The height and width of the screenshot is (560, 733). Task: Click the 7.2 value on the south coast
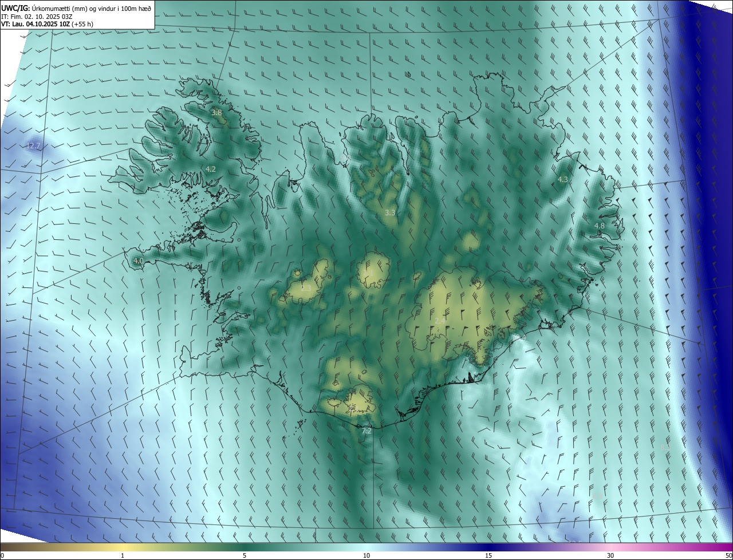(366, 431)
